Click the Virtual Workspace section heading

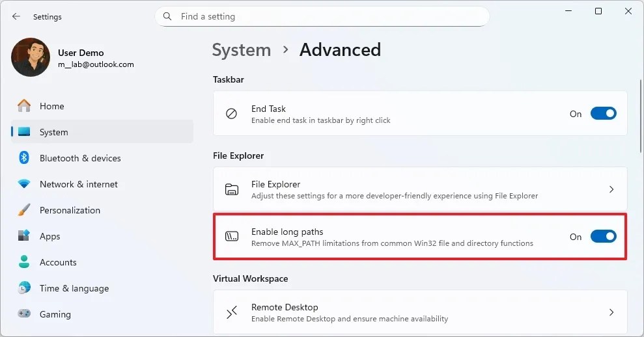point(250,278)
